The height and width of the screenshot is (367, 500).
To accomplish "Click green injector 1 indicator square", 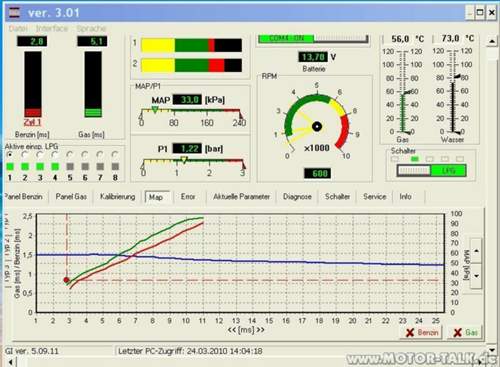I will point(10,166).
